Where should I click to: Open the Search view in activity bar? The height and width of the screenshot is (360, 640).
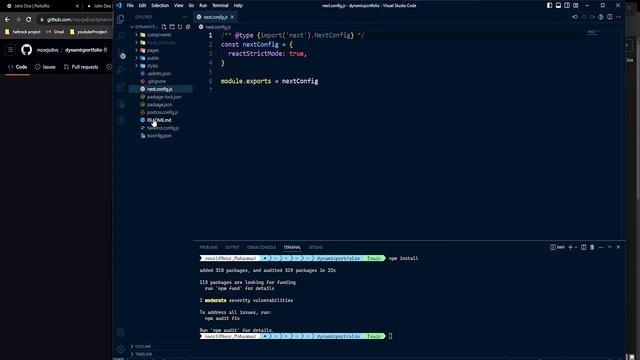coord(121,36)
